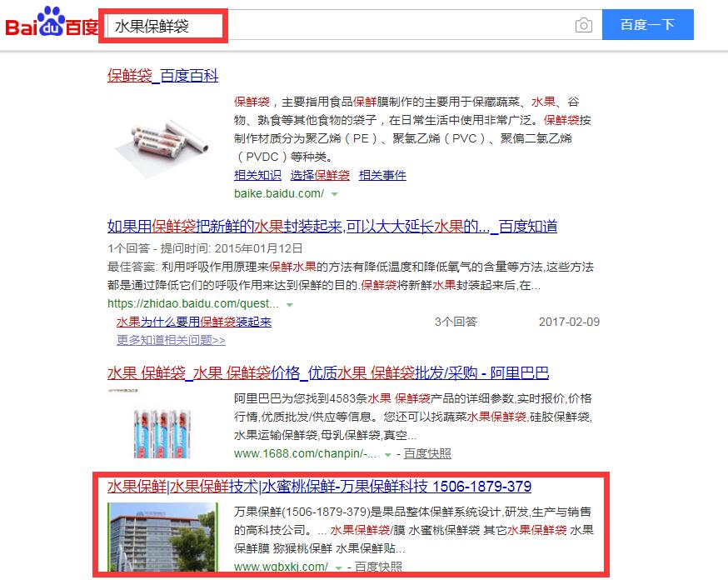Viewport: 728px width, 580px height.
Task: Click the Baidu paw logo
Action: tap(52, 22)
